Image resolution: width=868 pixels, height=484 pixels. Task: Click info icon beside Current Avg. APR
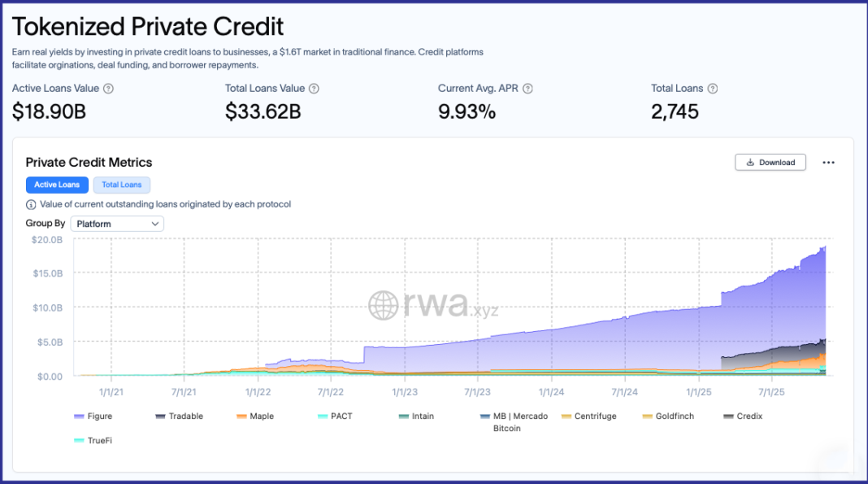pos(527,89)
